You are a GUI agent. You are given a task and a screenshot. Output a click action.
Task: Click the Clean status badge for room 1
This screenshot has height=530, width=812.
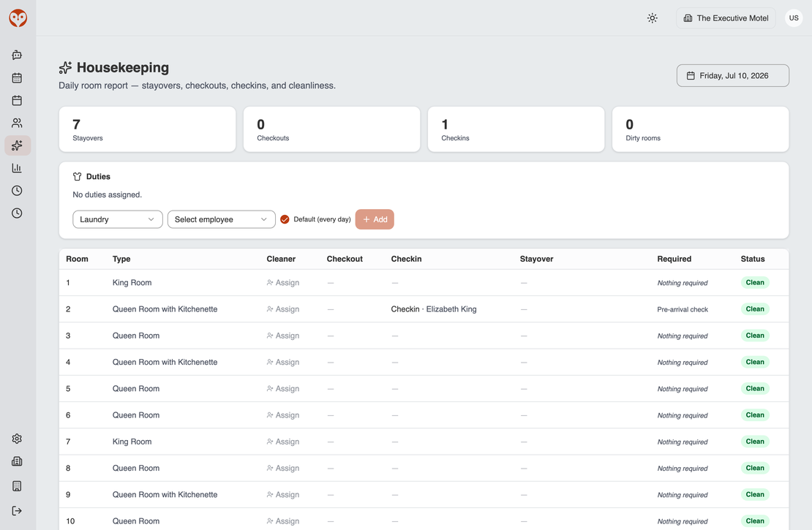coord(755,283)
